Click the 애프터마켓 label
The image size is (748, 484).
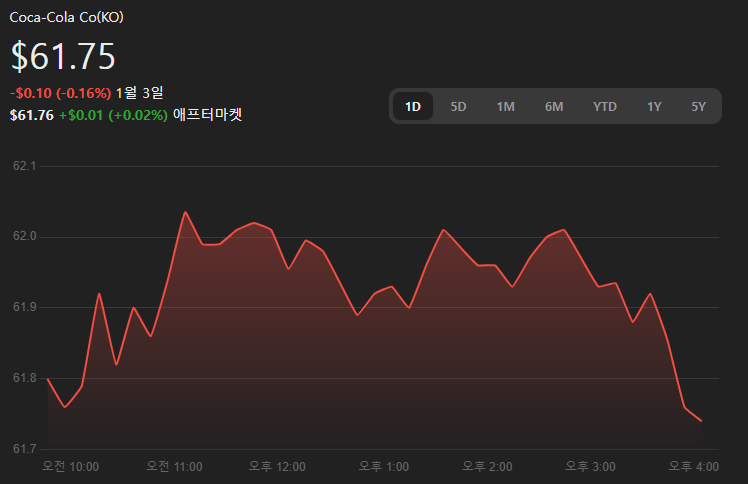[208, 114]
